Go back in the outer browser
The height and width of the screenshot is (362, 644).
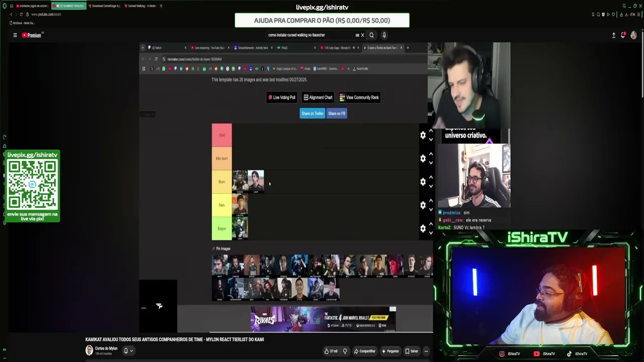coord(11,14)
